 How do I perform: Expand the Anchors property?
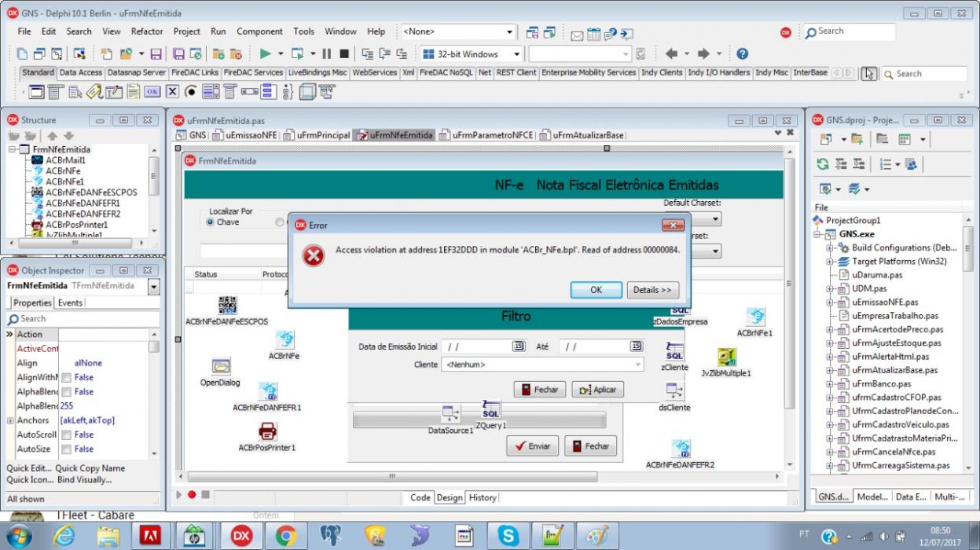click(x=11, y=420)
